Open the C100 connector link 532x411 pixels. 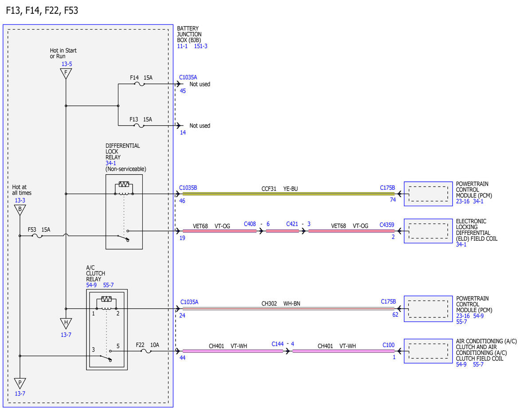(x=388, y=344)
